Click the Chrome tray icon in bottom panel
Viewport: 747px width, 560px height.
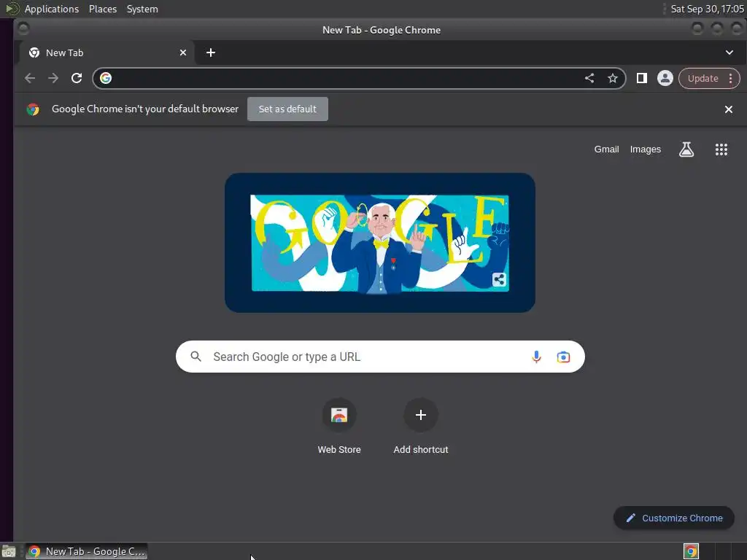(691, 551)
